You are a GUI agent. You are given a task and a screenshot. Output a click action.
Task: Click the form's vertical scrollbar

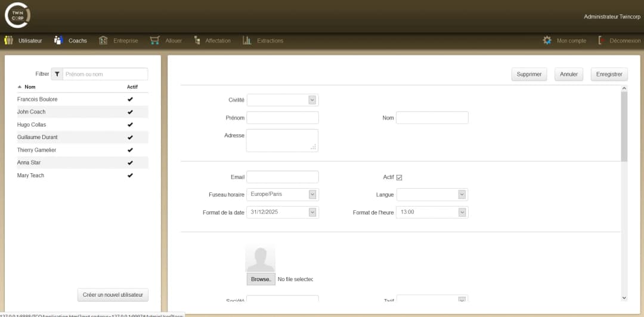pyautogui.click(x=624, y=125)
